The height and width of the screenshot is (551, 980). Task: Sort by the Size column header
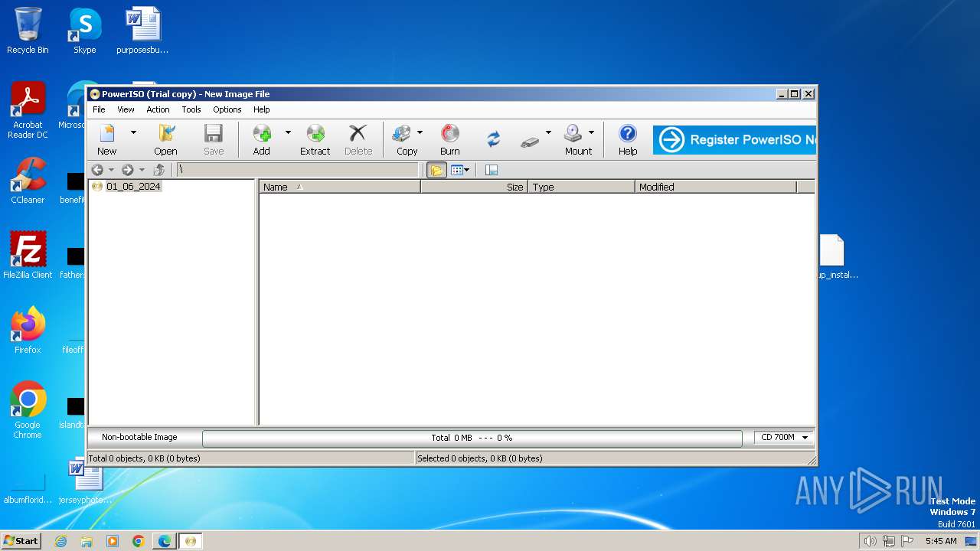click(x=474, y=187)
